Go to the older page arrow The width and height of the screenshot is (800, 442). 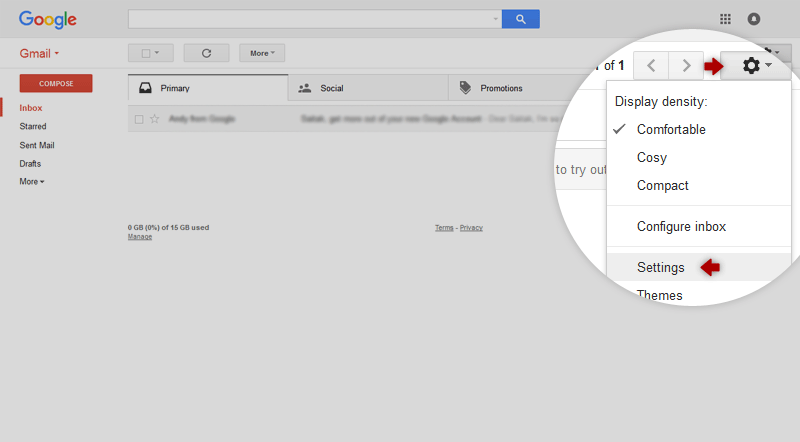[x=686, y=66]
